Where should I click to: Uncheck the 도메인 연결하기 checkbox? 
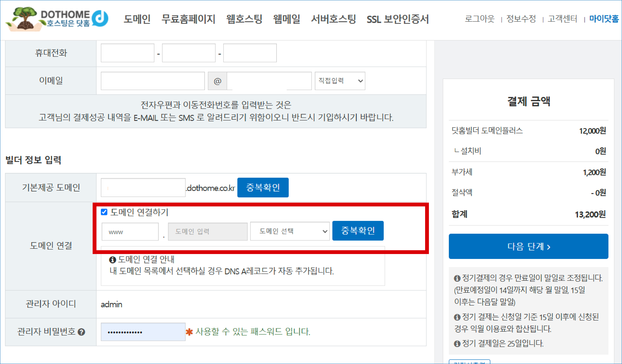pos(104,212)
